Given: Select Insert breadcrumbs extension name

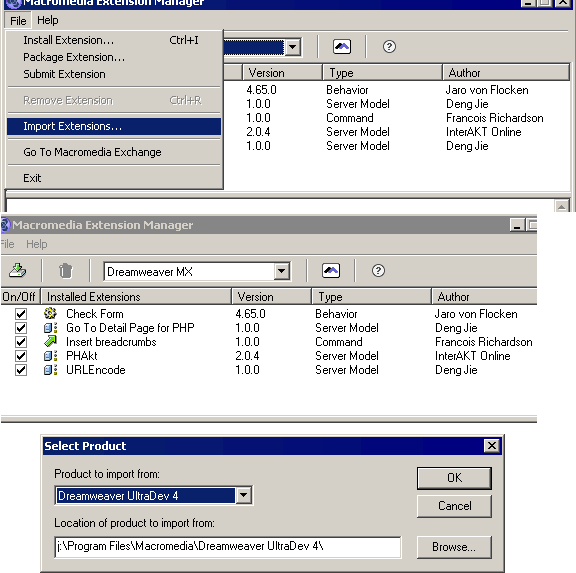Looking at the screenshot, I should tap(111, 342).
